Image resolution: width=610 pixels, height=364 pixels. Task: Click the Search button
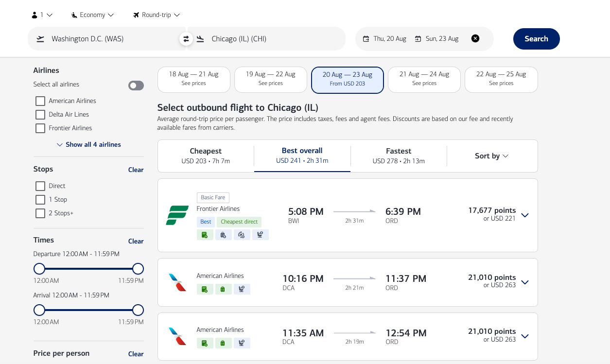(x=537, y=39)
